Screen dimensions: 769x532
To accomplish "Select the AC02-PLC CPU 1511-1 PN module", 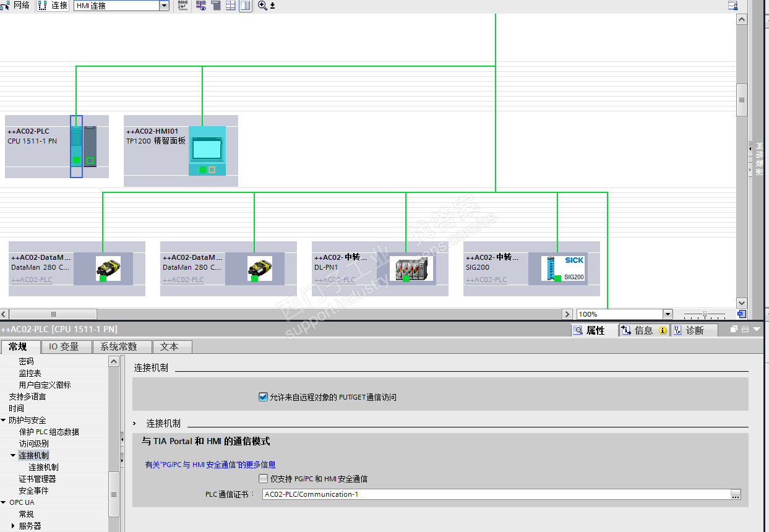I will pyautogui.click(x=76, y=146).
